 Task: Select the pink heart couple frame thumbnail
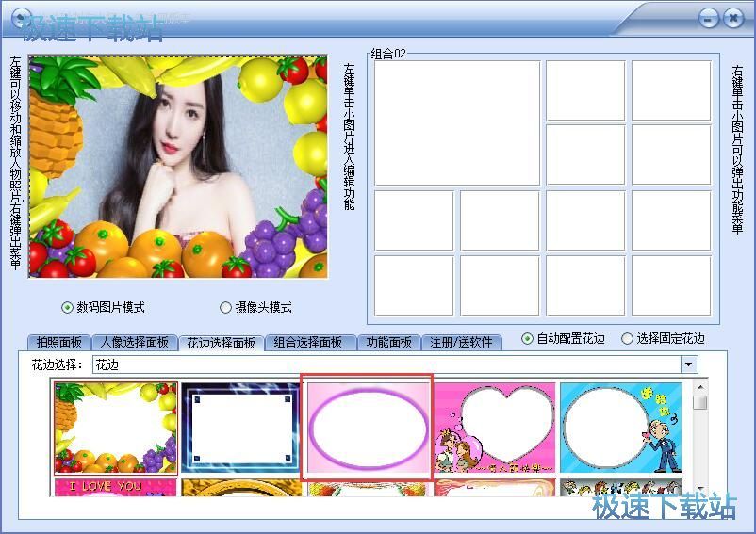(x=495, y=428)
